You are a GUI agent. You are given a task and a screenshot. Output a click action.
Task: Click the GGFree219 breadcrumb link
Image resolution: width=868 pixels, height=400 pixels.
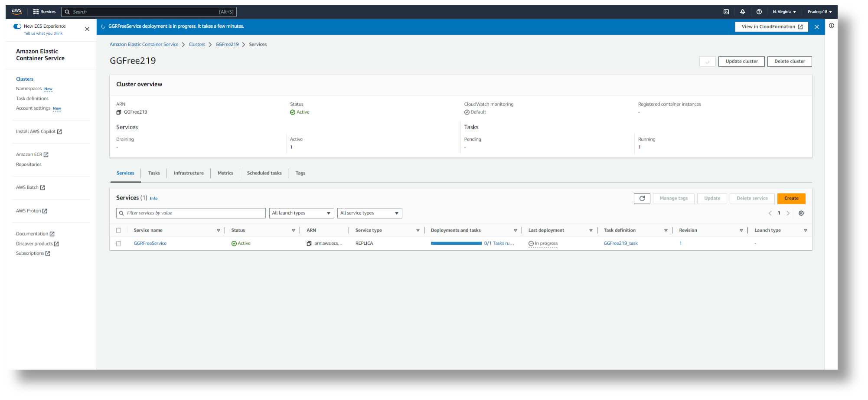pyautogui.click(x=227, y=45)
